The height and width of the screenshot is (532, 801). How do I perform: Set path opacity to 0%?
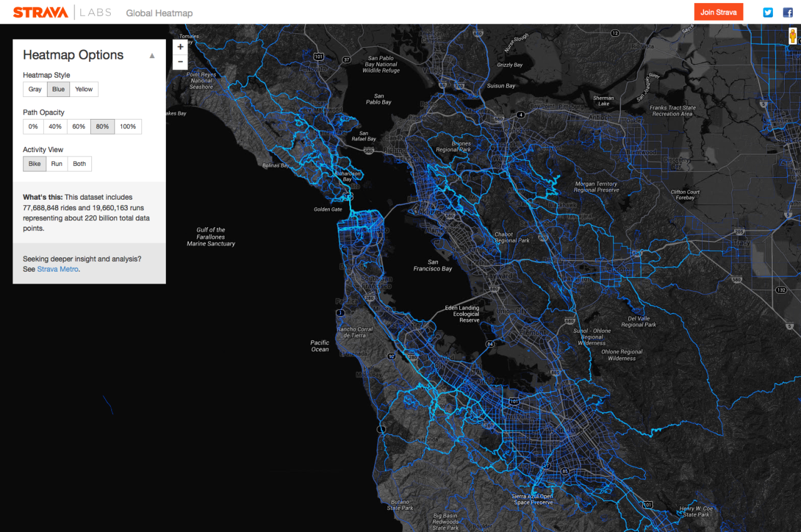(x=33, y=126)
